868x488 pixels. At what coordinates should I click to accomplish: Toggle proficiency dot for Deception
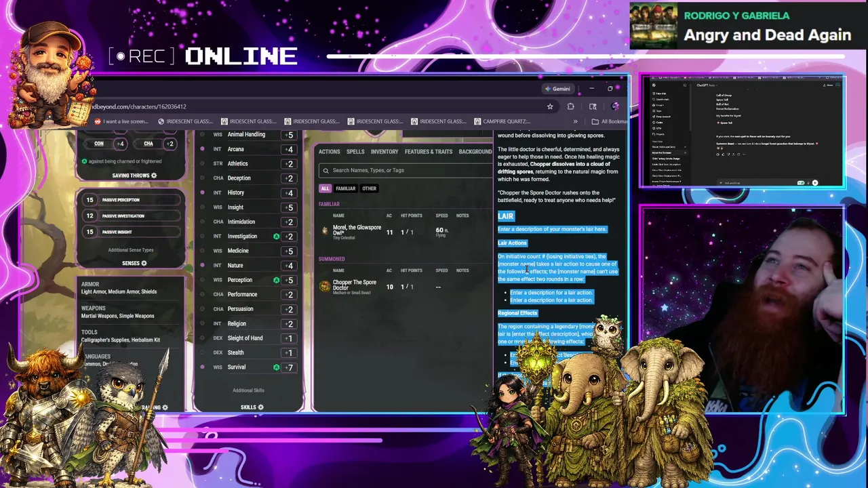click(x=202, y=178)
